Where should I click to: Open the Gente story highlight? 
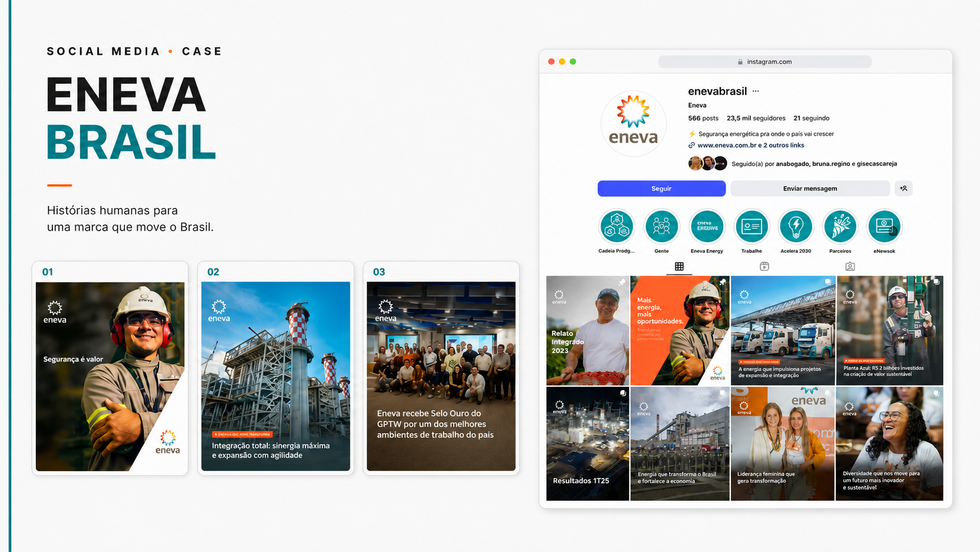tap(661, 226)
